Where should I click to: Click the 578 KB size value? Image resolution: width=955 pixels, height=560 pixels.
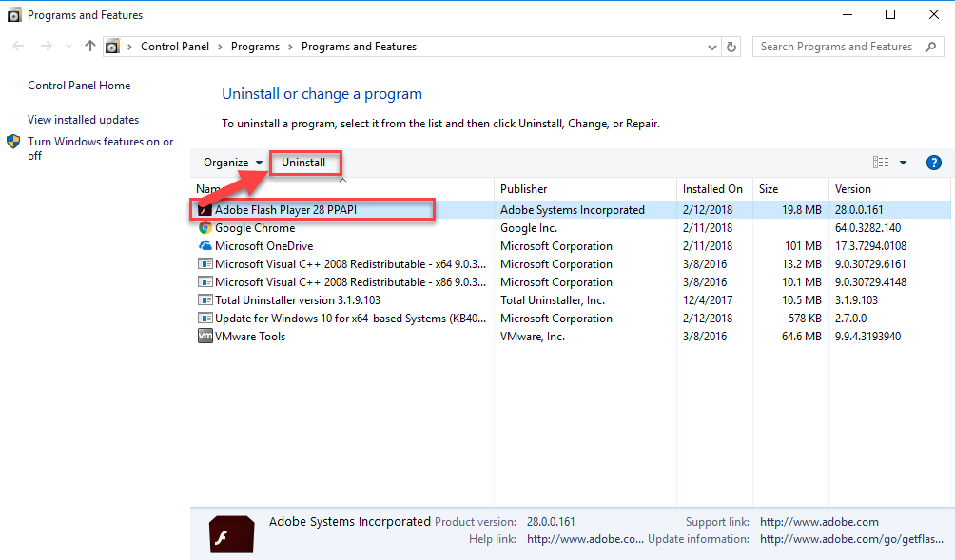pyautogui.click(x=805, y=319)
